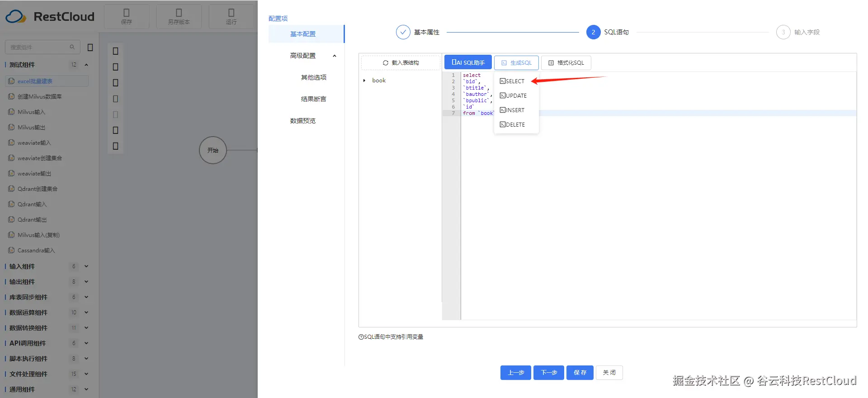
Task: Expand the 数据转换组件 category
Action: pos(86,328)
